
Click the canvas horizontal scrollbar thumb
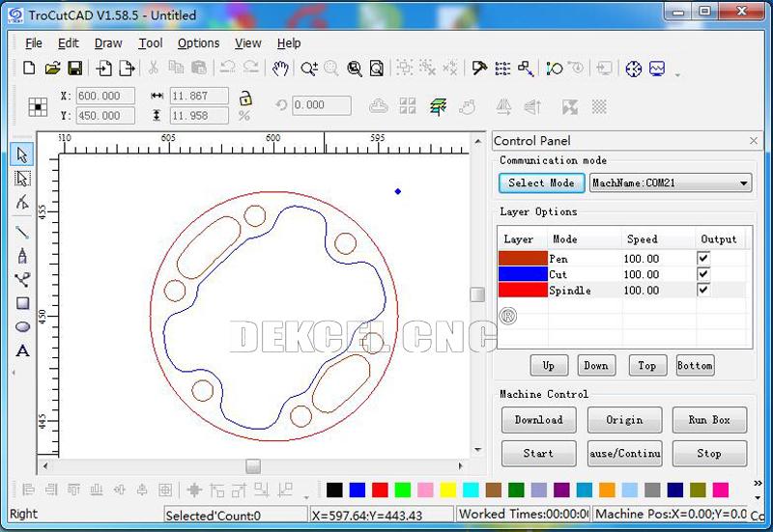(253, 466)
